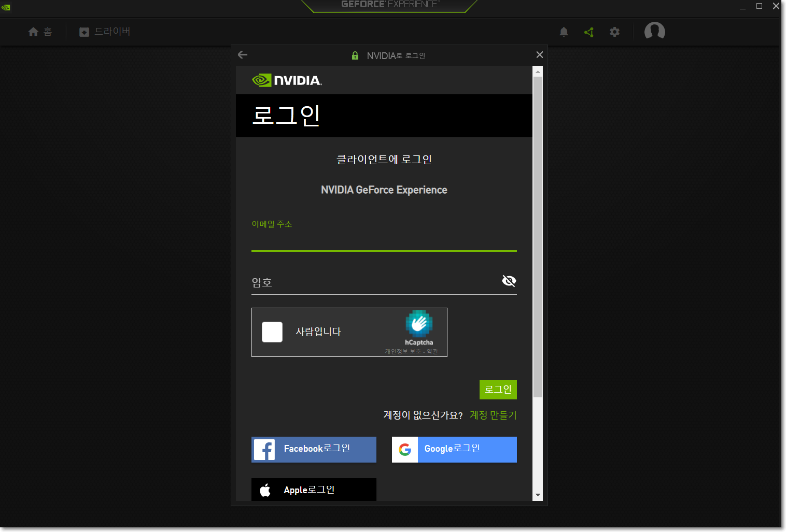Click the share icon in the top bar
The image size is (786, 532).
589,32
